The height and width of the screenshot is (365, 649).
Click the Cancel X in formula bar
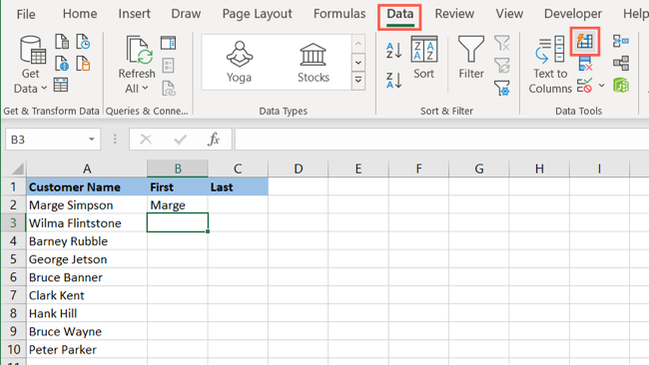pos(146,139)
